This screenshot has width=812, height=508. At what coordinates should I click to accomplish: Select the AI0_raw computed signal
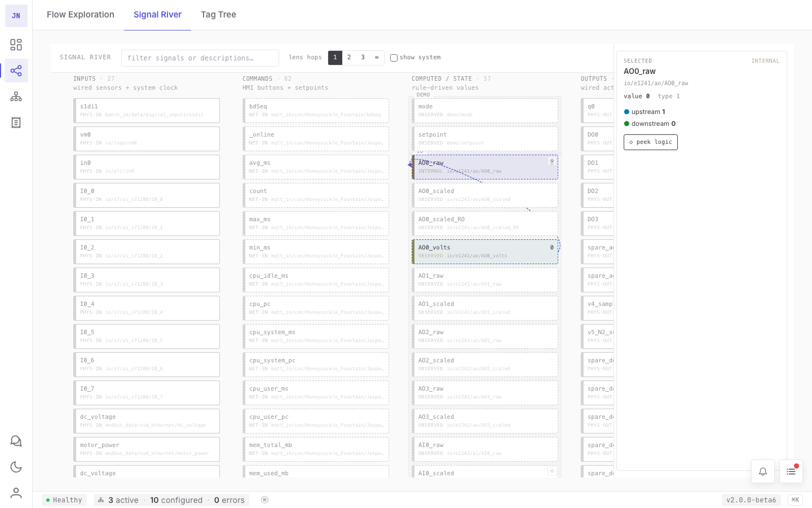(x=485, y=449)
